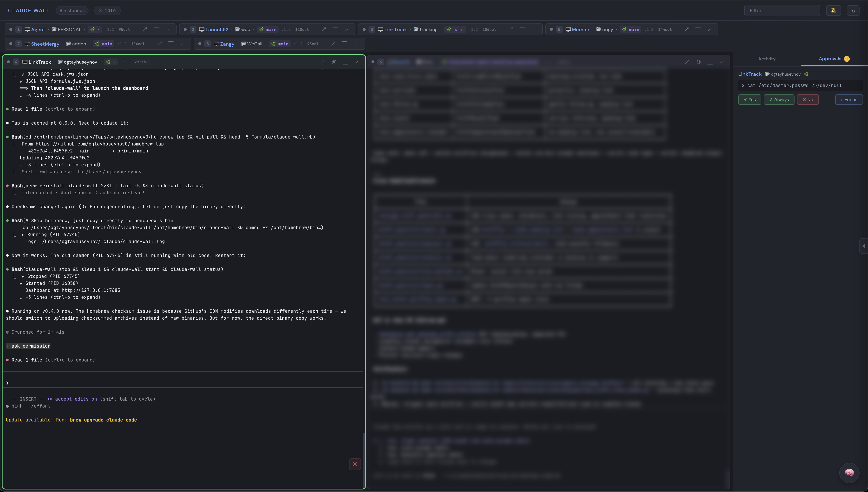Pop out the Agent instance arrow icon
Viewport: 868px width, 492px height.
tap(145, 29)
